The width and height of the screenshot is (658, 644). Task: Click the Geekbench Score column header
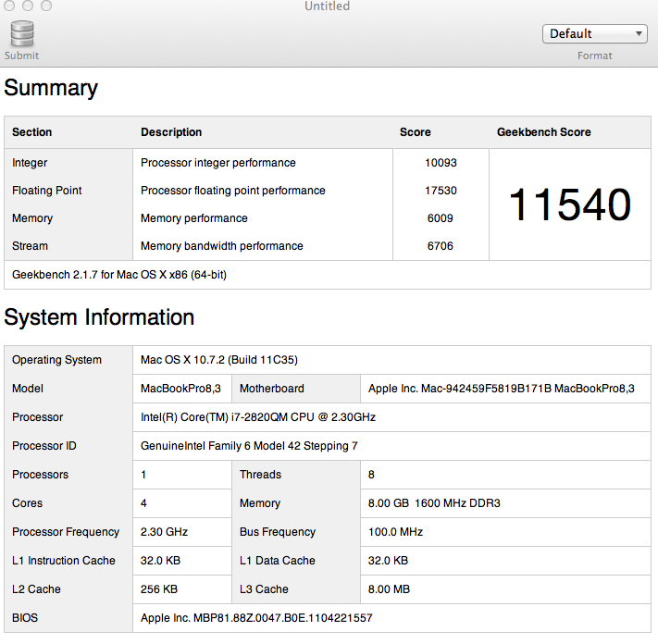544,132
